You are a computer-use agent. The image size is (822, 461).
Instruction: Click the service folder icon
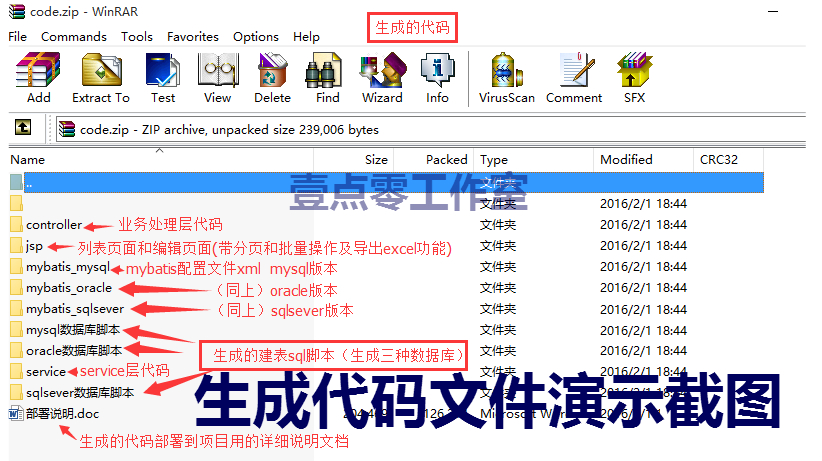click(16, 371)
